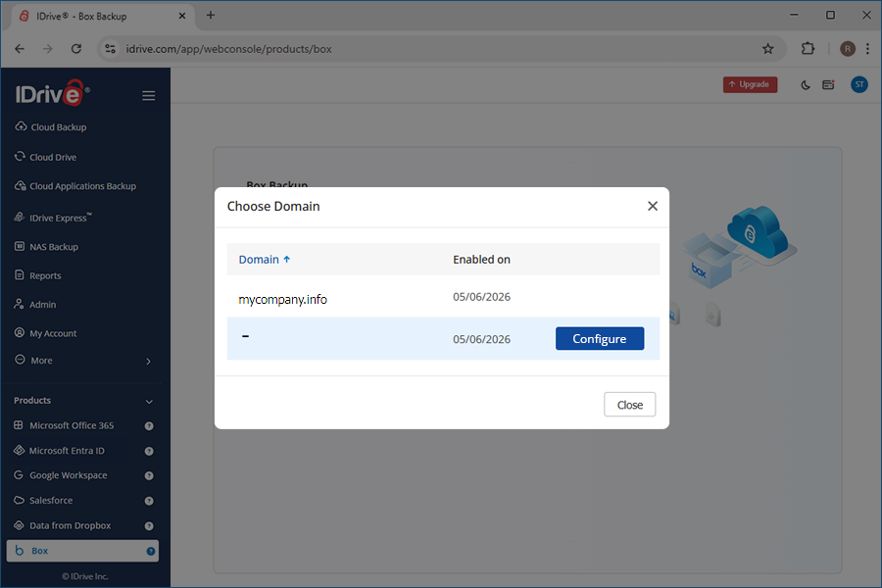The width and height of the screenshot is (882, 588).
Task: Click Configure for the unnamed domain row
Action: click(x=600, y=339)
